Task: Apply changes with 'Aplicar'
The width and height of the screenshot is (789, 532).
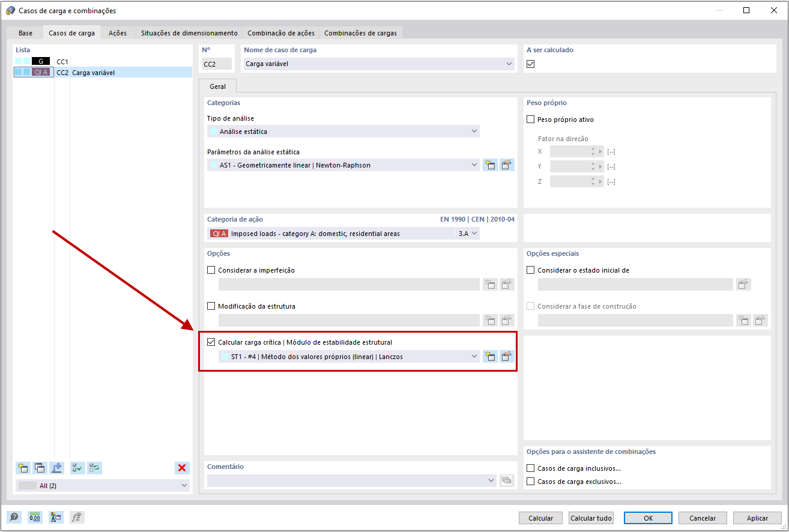Action: click(x=757, y=518)
